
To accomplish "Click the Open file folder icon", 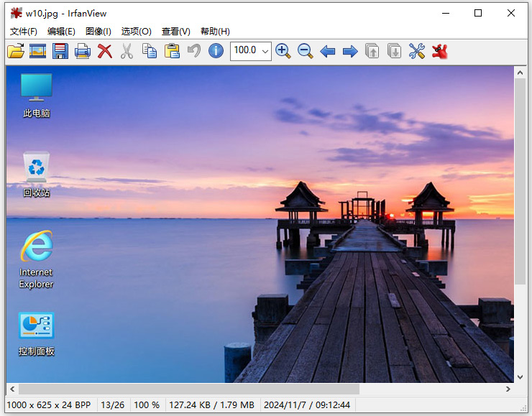I will point(16,51).
